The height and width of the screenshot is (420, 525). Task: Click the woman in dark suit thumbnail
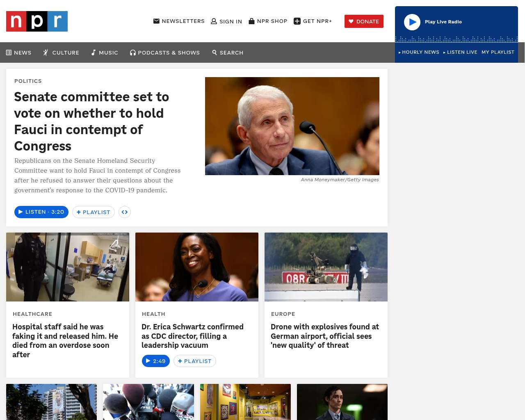[342, 402]
